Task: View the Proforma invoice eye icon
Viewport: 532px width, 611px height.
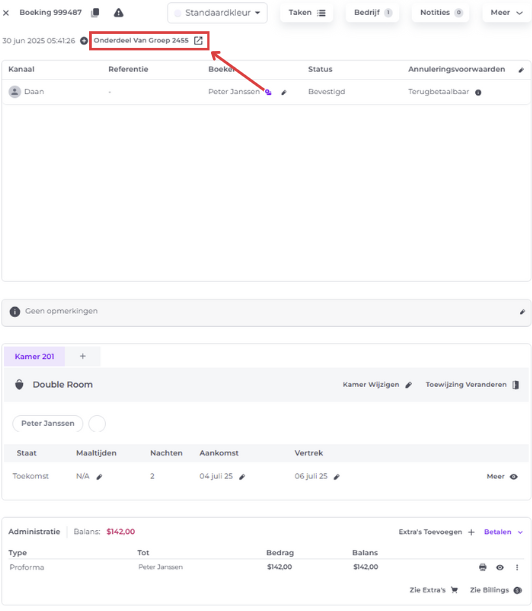Action: coord(500,567)
